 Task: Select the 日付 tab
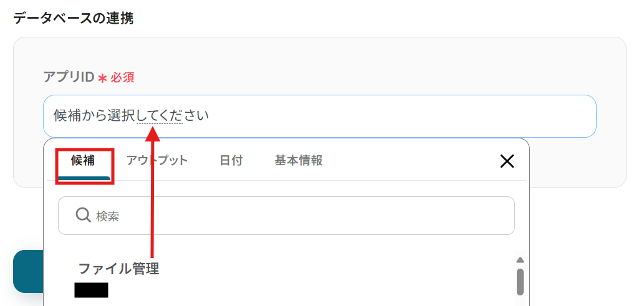coord(231,161)
